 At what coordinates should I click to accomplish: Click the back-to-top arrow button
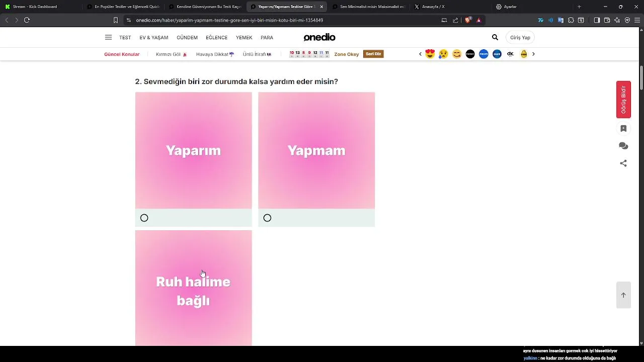pos(623,295)
